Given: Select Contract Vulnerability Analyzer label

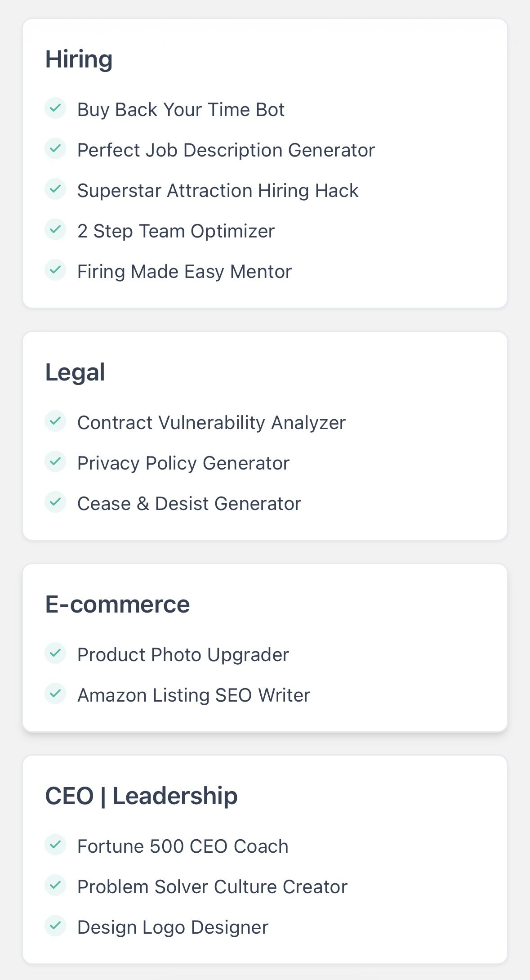Looking at the screenshot, I should click(211, 423).
